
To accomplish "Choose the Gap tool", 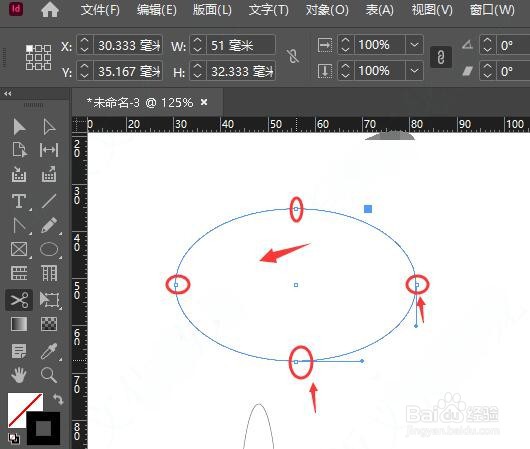I will tap(49, 150).
